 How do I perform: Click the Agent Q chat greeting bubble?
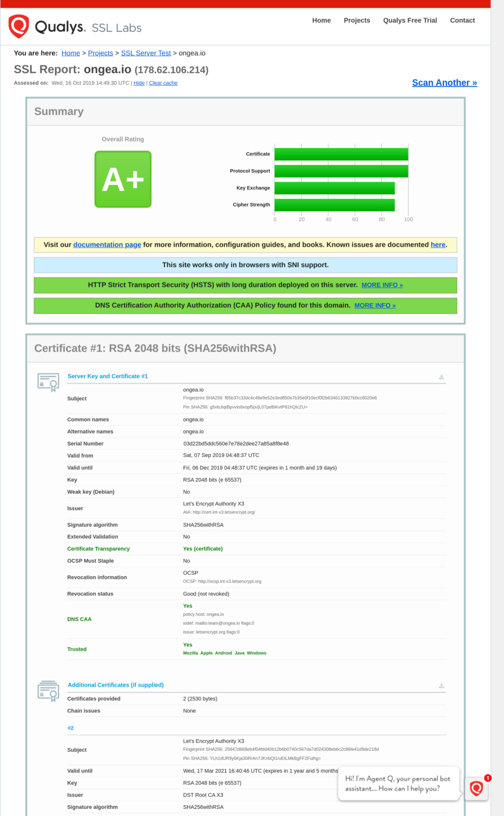coord(399,784)
